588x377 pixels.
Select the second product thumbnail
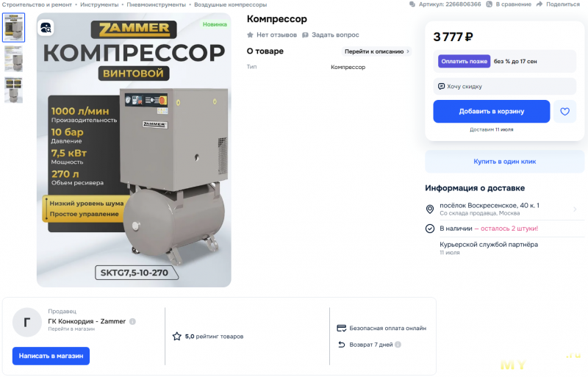click(x=13, y=59)
